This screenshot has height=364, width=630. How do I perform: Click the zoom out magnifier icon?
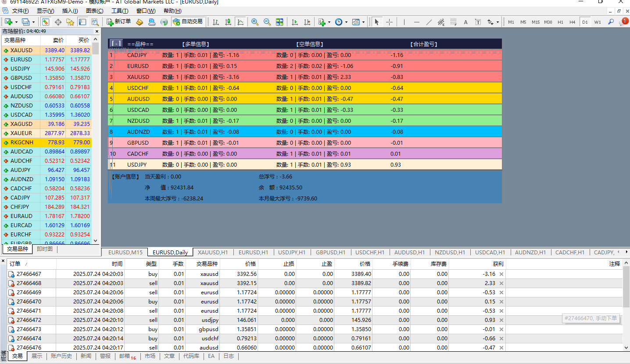pos(267,22)
